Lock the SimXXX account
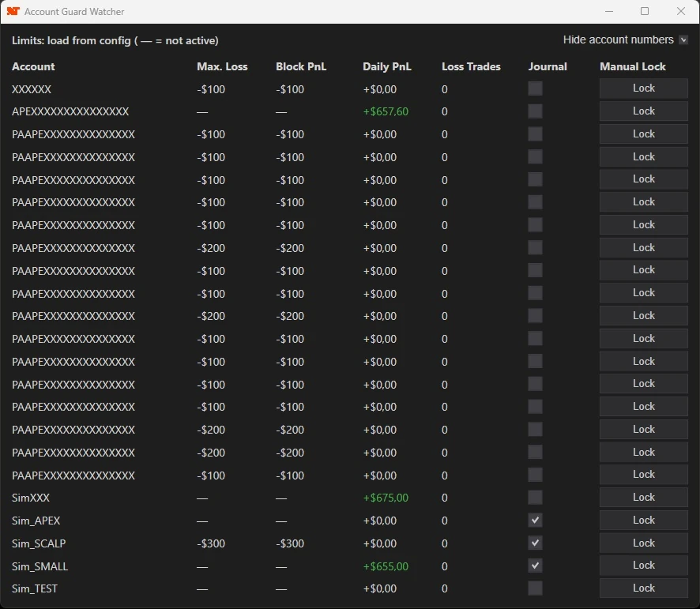700x609 pixels. point(643,498)
